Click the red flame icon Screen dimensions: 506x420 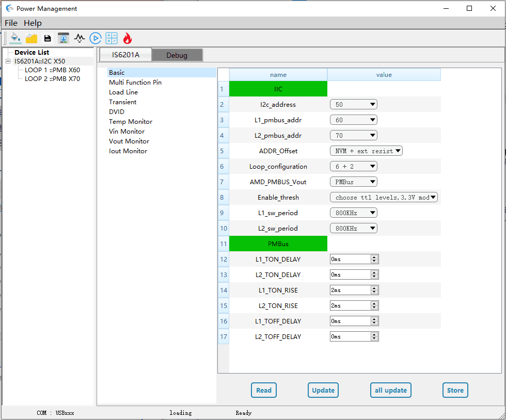[127, 38]
